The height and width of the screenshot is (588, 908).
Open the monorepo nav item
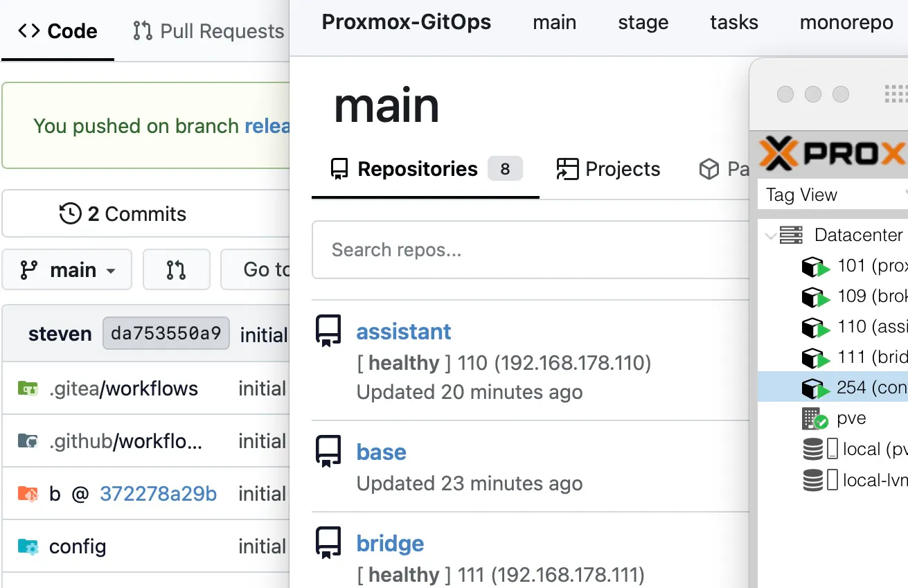tap(846, 22)
